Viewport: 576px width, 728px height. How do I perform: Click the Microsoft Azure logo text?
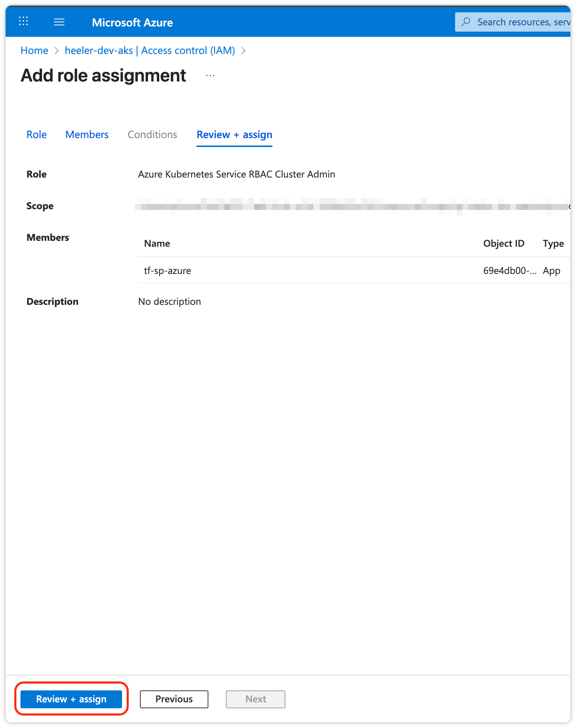(x=132, y=22)
